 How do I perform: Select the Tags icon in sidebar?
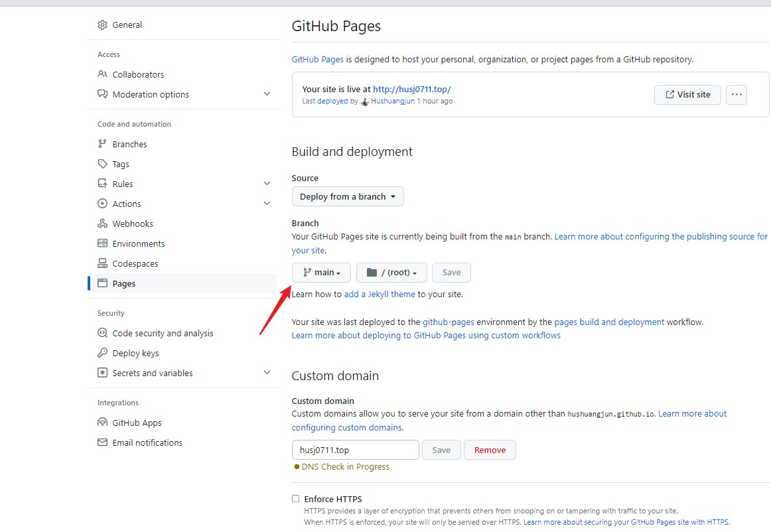click(x=102, y=164)
